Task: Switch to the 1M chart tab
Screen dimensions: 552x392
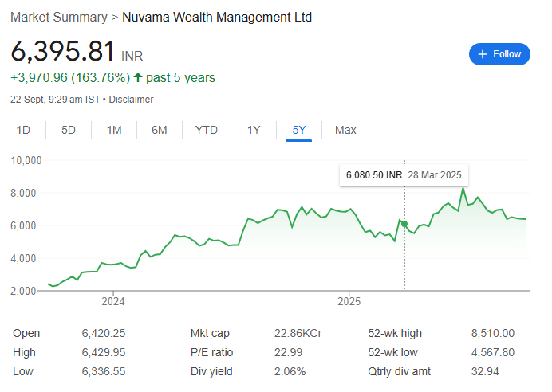Action: (114, 130)
